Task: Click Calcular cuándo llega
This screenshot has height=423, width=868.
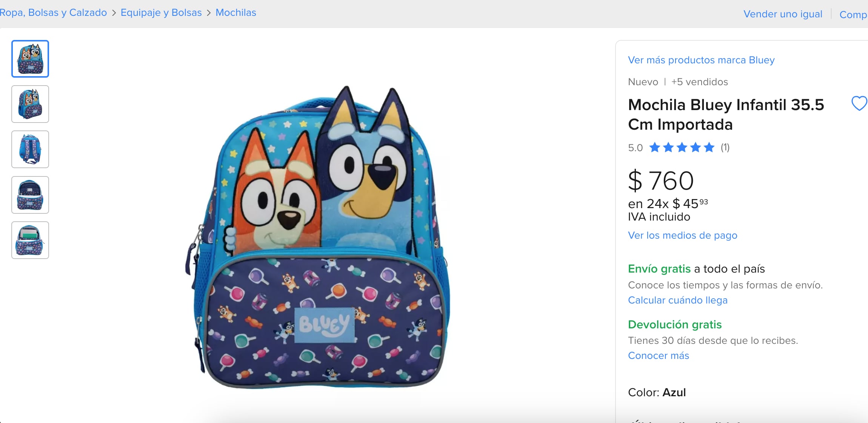Action: point(678,300)
